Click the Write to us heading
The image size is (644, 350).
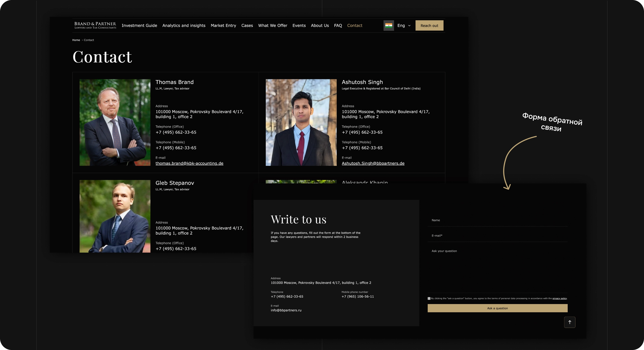click(x=299, y=219)
